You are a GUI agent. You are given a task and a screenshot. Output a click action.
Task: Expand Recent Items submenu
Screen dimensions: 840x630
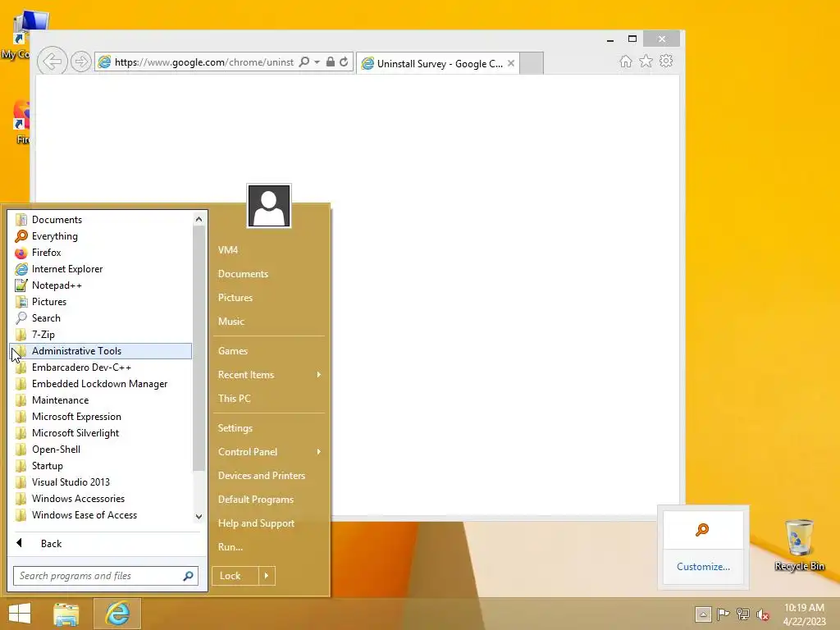tap(268, 374)
